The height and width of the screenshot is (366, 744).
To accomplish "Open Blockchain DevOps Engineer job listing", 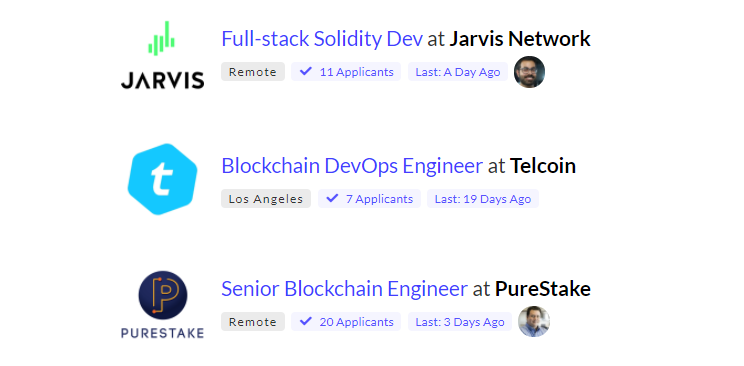I will [352, 166].
